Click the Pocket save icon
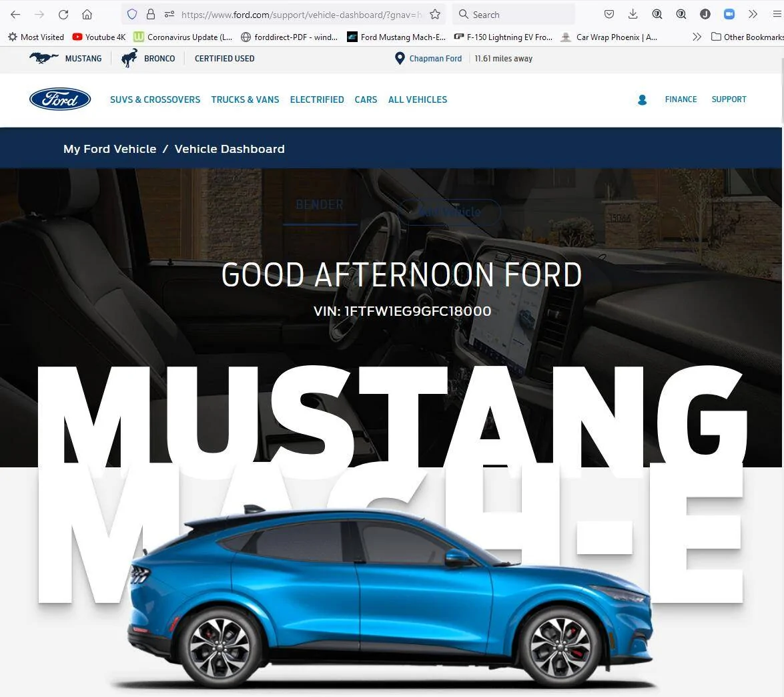The height and width of the screenshot is (697, 784). click(x=609, y=15)
